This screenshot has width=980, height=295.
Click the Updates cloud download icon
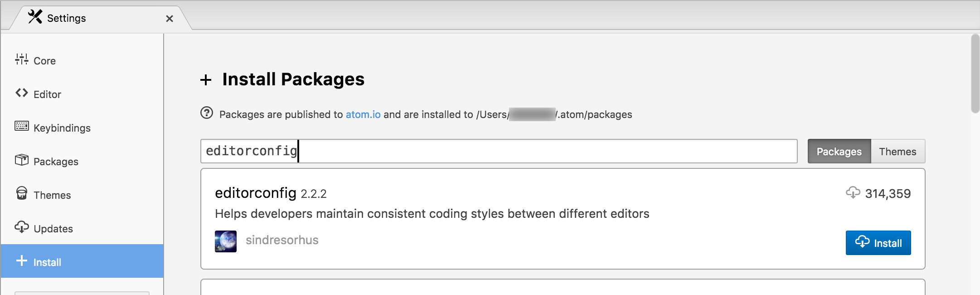22,227
